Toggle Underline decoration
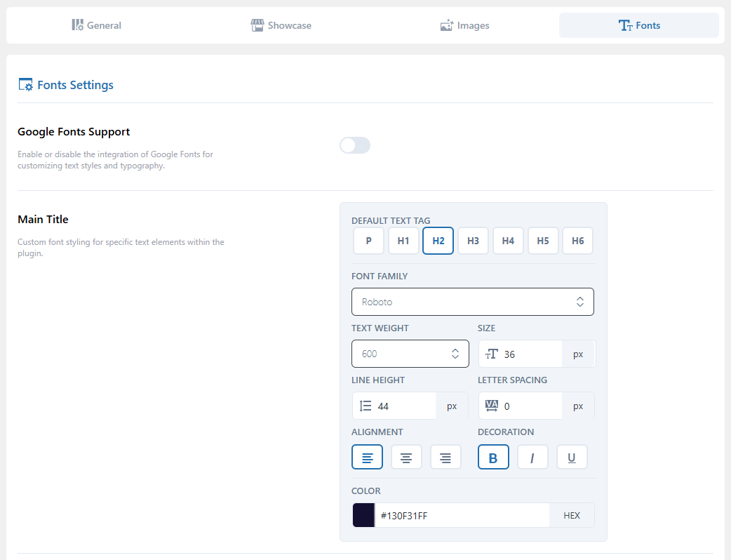This screenshot has height=560, width=731. pyautogui.click(x=572, y=457)
